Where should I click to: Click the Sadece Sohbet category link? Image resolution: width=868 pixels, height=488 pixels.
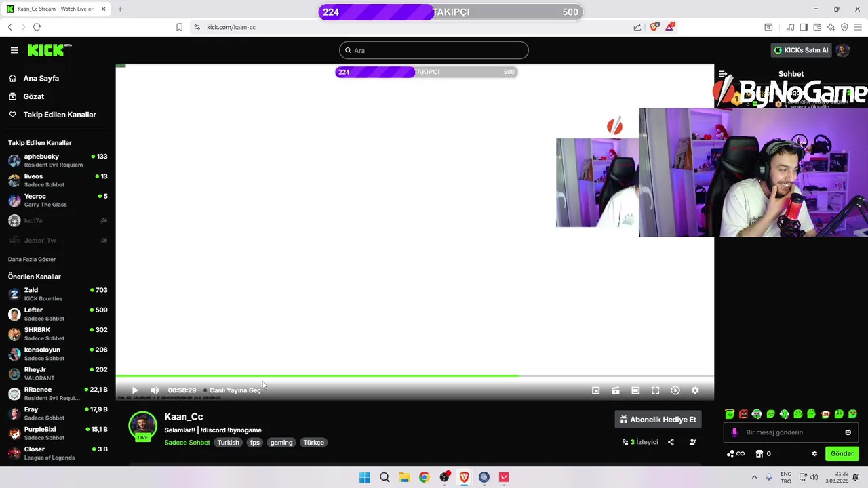[x=187, y=443]
